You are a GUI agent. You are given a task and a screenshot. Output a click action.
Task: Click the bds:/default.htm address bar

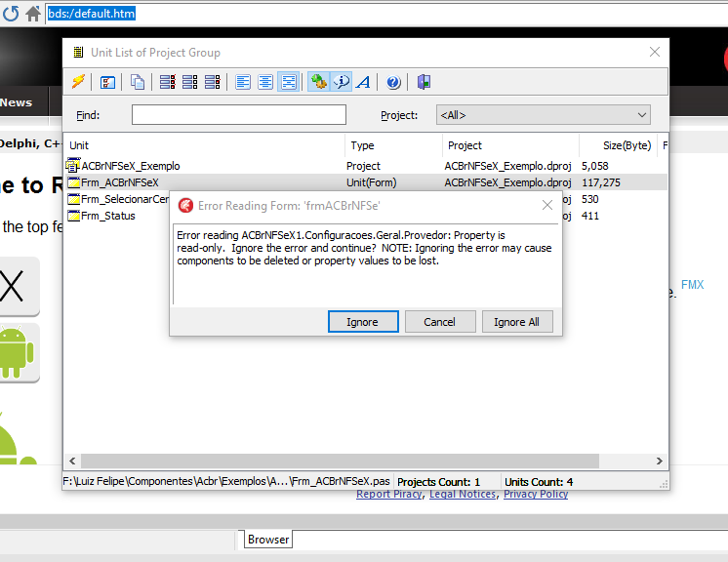[x=385, y=14]
